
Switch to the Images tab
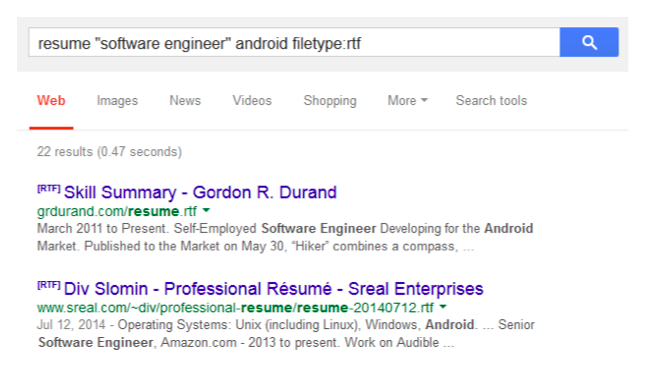coord(117,101)
